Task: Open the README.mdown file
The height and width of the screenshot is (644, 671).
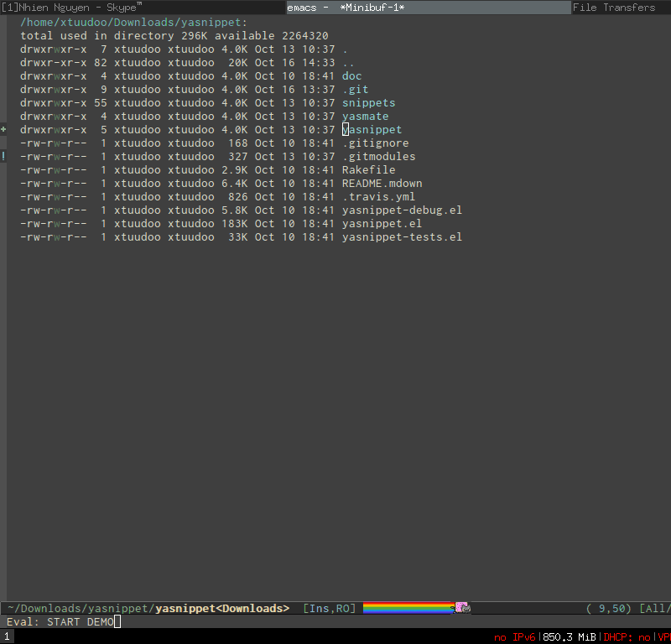Action: 382,184
